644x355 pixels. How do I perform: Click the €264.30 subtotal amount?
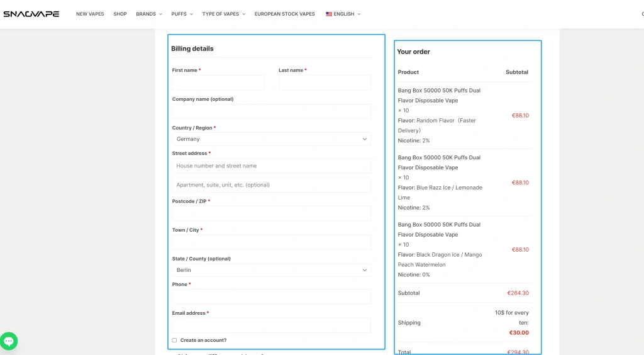click(518, 293)
